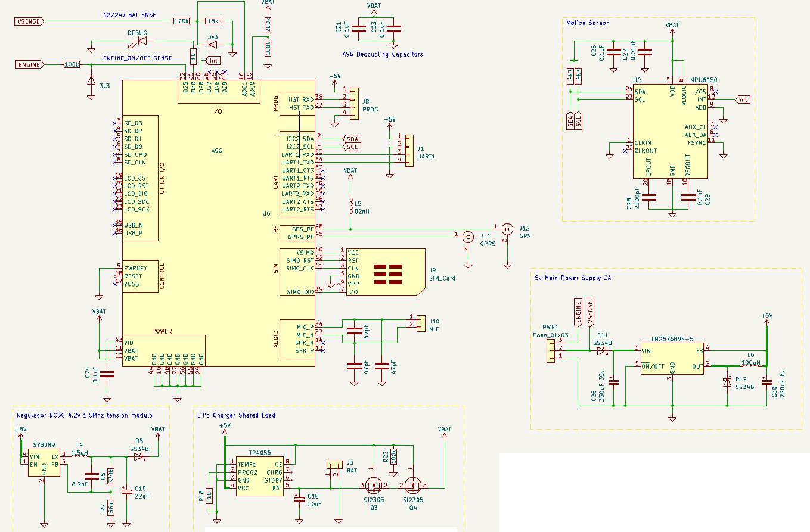Image resolution: width=810 pixels, height=532 pixels.
Task: Click the J3 BAT connector symbol
Action: click(x=333, y=465)
